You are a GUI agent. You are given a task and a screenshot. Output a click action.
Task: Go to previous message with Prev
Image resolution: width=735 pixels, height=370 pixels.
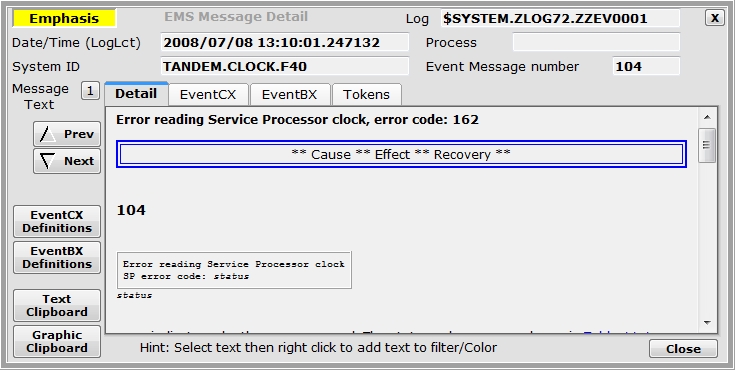(x=67, y=134)
